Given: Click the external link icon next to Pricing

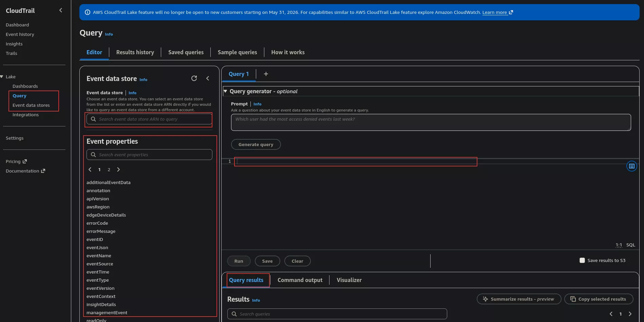Looking at the screenshot, I should [x=24, y=161].
